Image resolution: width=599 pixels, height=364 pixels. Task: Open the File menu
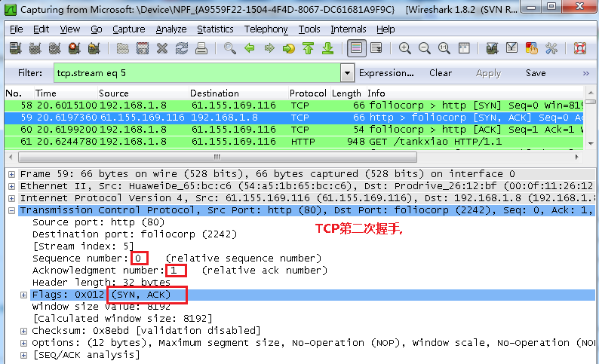pyautogui.click(x=17, y=29)
